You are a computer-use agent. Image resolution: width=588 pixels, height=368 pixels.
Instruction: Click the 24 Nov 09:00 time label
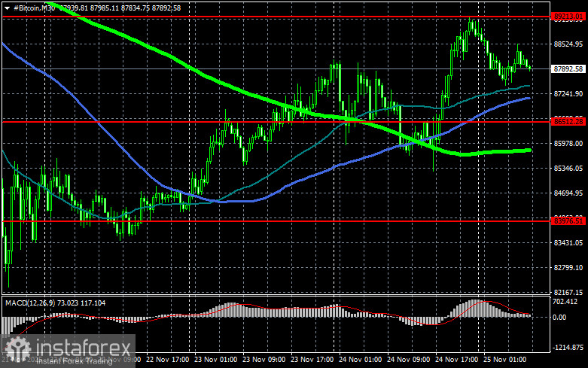click(x=408, y=360)
